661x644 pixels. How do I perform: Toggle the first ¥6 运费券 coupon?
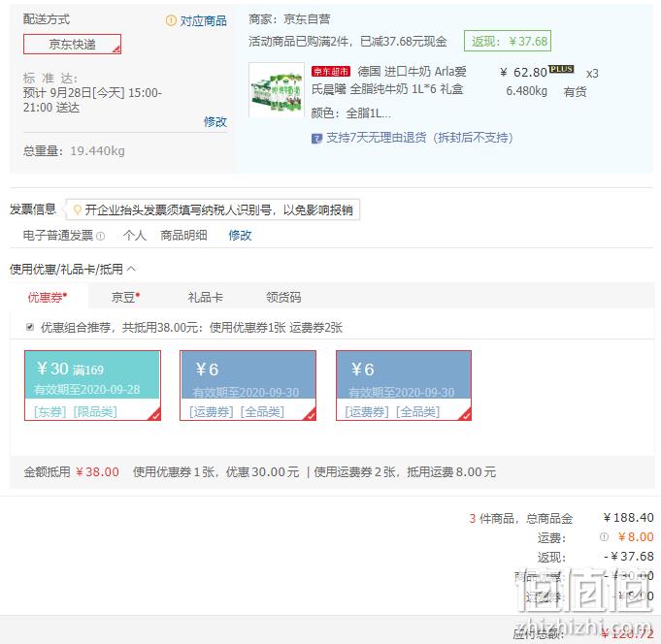point(248,385)
